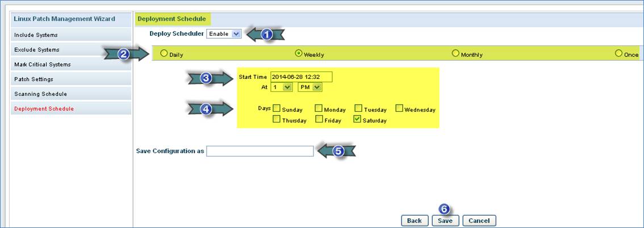The width and height of the screenshot is (644, 228).
Task: Click the Save button
Action: (x=445, y=221)
